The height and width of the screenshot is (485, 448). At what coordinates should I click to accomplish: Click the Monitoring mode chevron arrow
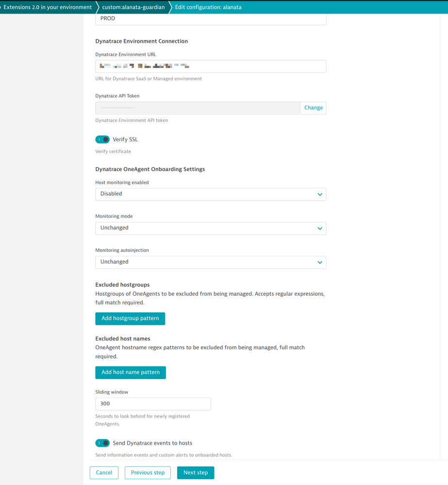320,229
